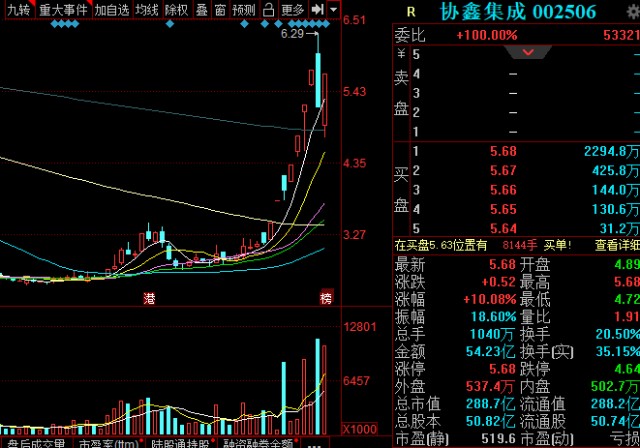
Task: Click the 叠 overlay chart button
Action: point(202,10)
